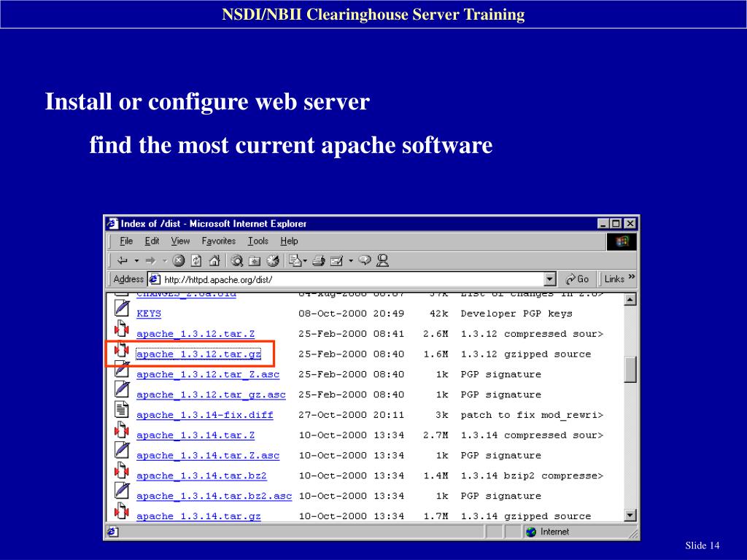
Task: Open the Back history dropdown arrow
Action: [136, 261]
